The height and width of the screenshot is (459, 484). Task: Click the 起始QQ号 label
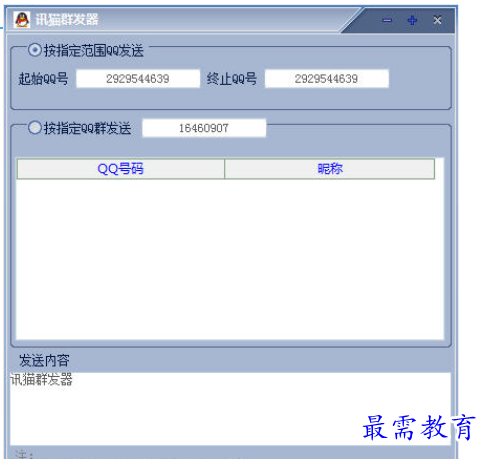coord(43,79)
